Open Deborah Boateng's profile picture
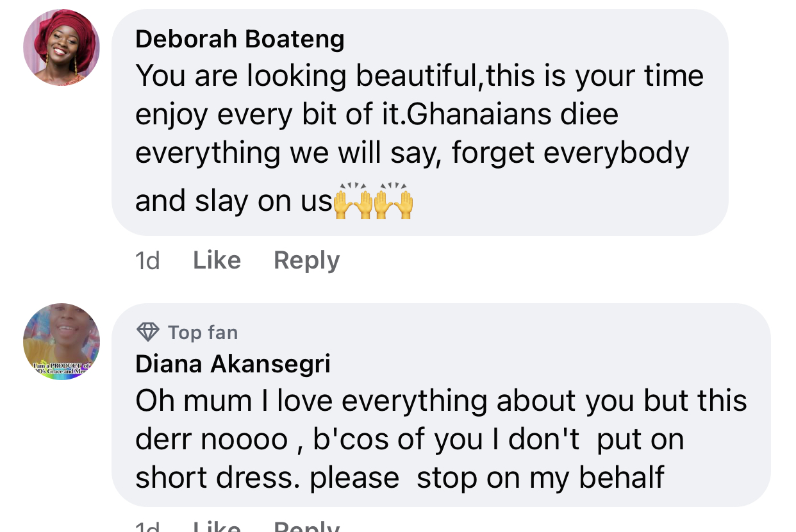 pyautogui.click(x=62, y=47)
